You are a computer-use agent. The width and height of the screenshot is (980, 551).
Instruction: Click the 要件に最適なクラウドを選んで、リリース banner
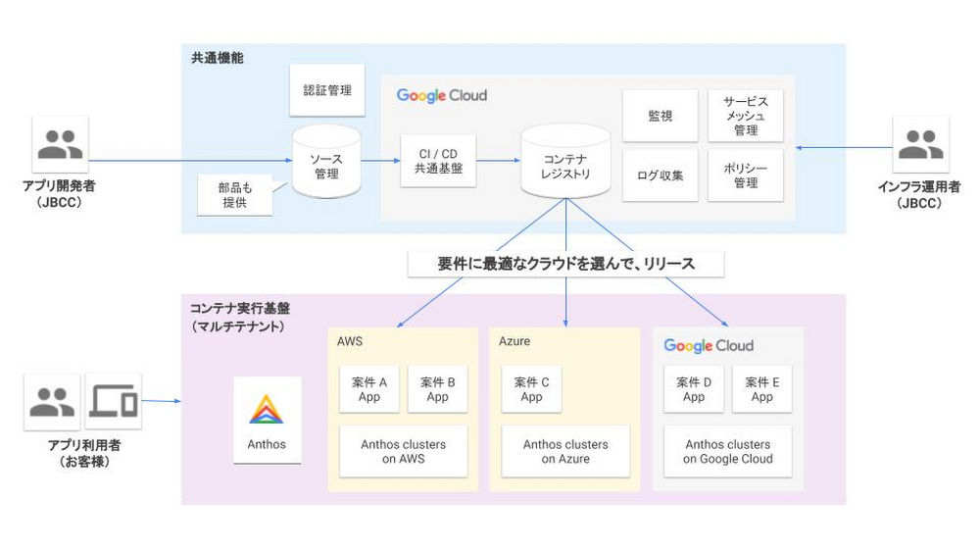click(565, 264)
